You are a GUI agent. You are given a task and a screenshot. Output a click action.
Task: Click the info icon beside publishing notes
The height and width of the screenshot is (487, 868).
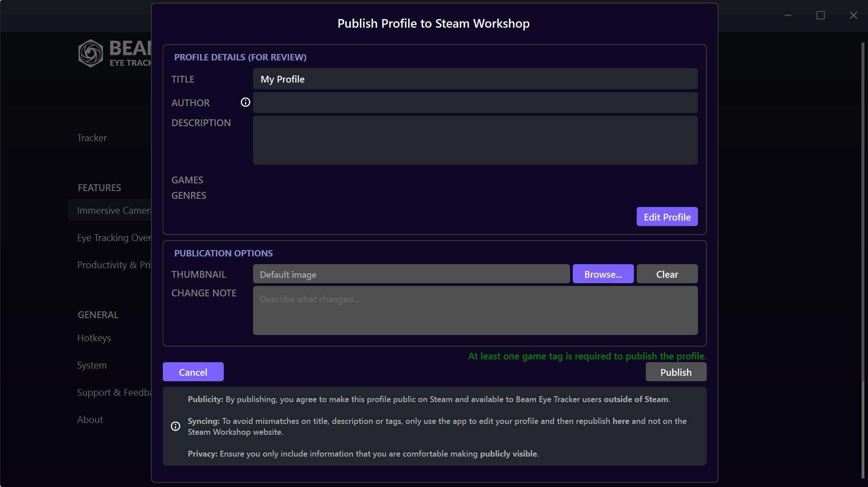[x=176, y=426]
